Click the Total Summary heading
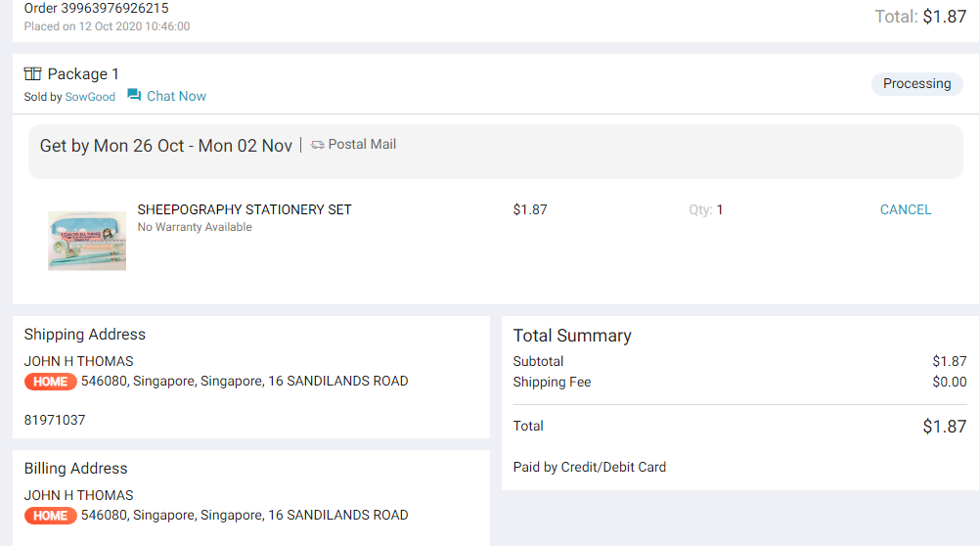The height and width of the screenshot is (546, 980). [x=572, y=336]
